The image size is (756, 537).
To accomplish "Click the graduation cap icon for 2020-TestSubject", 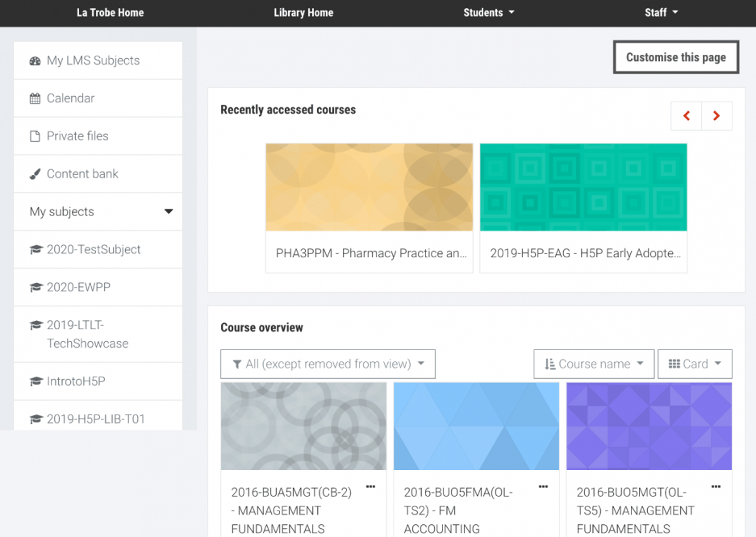I will click(36, 249).
